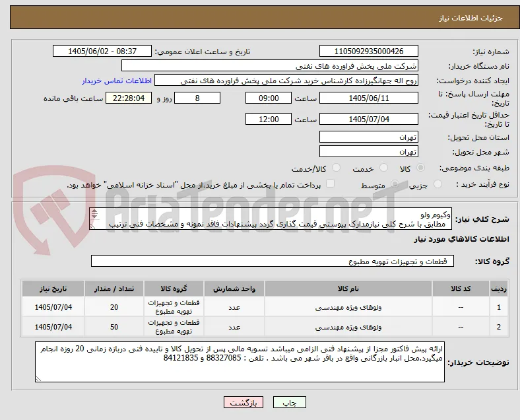Click the توضیحات خریدار notes text area

[x=240, y=362]
